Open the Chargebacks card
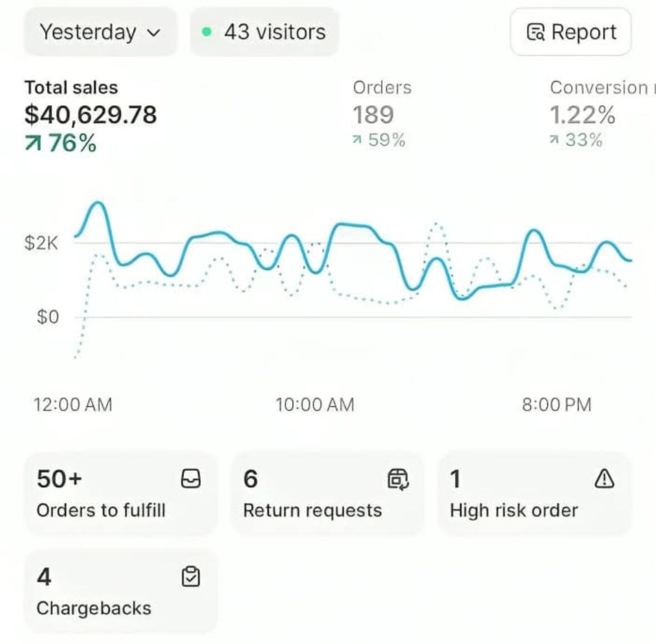Image resolution: width=656 pixels, height=644 pixels. [x=120, y=592]
